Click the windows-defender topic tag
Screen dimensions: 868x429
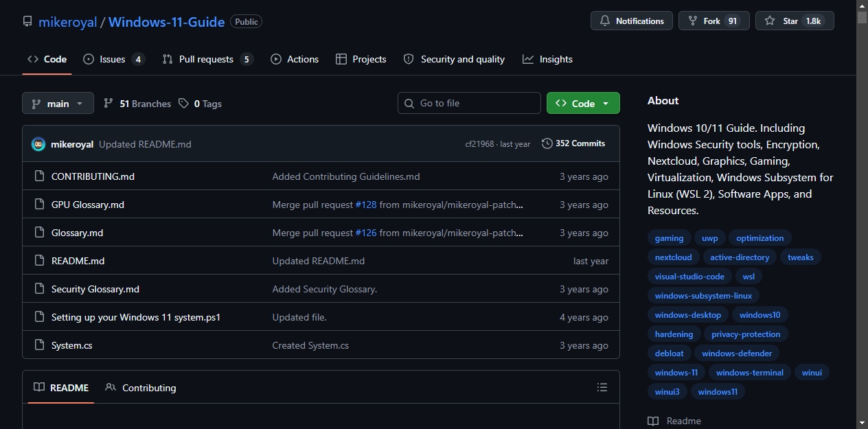[737, 353]
